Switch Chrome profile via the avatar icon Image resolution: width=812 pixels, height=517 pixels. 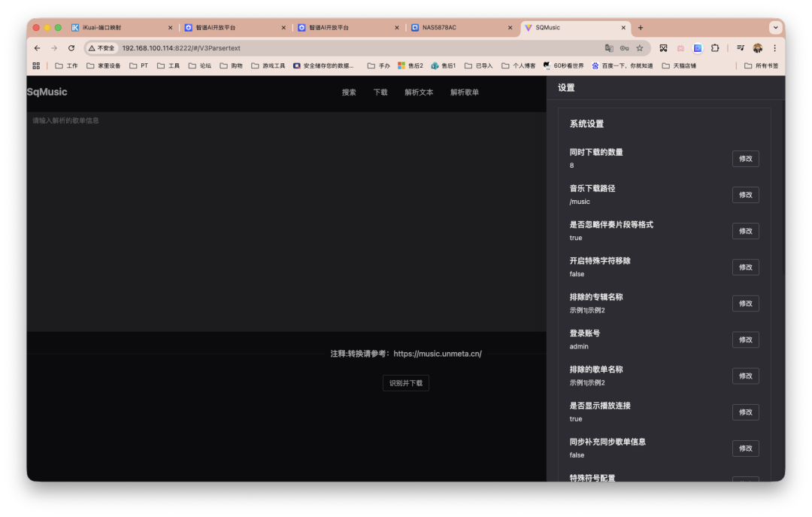coord(757,47)
